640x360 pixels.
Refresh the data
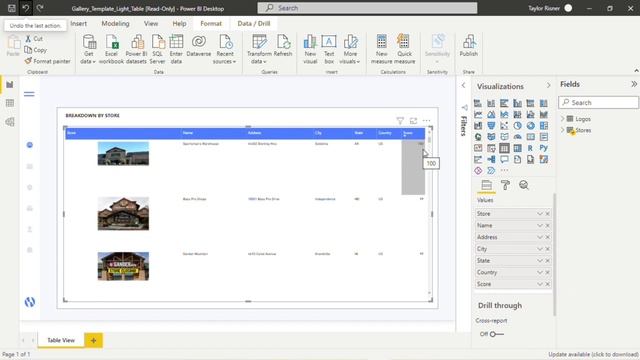pos(282,46)
